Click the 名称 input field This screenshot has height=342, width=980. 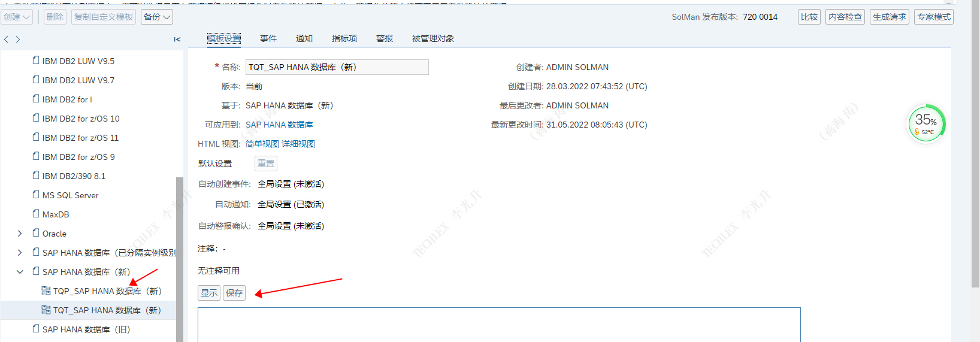[337, 67]
